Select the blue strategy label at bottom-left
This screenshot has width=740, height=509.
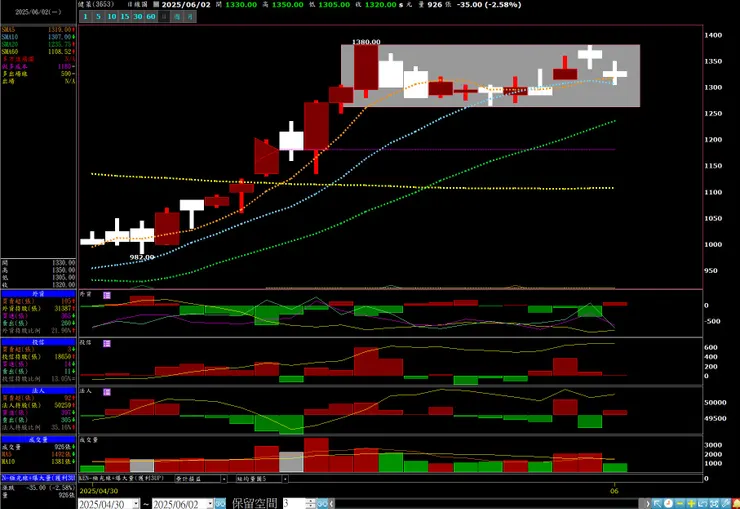[38, 478]
